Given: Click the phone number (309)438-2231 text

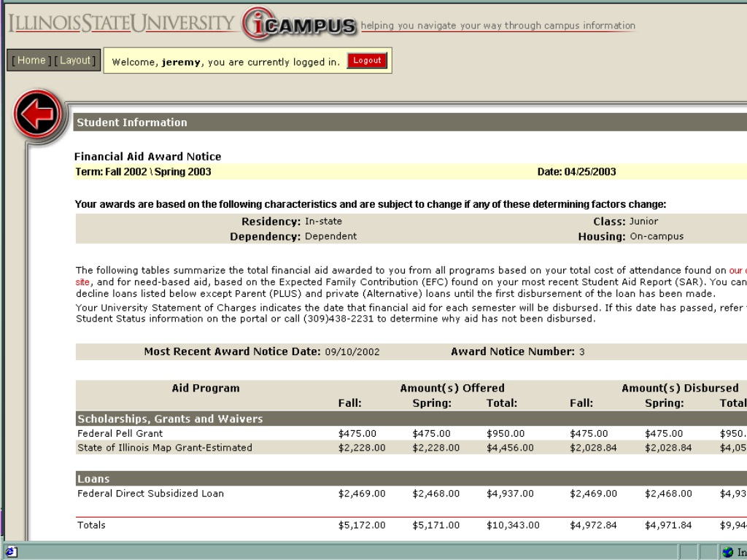Looking at the screenshot, I should tap(338, 319).
